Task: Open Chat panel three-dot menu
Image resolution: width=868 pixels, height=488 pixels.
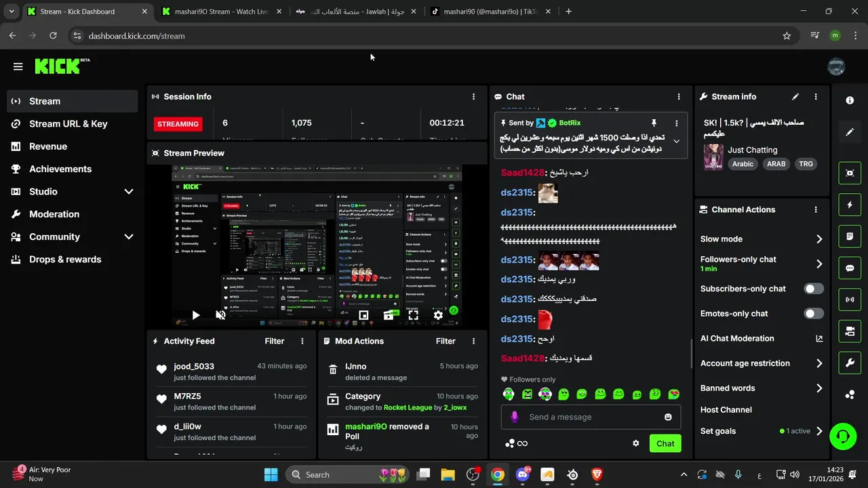Action: point(679,97)
